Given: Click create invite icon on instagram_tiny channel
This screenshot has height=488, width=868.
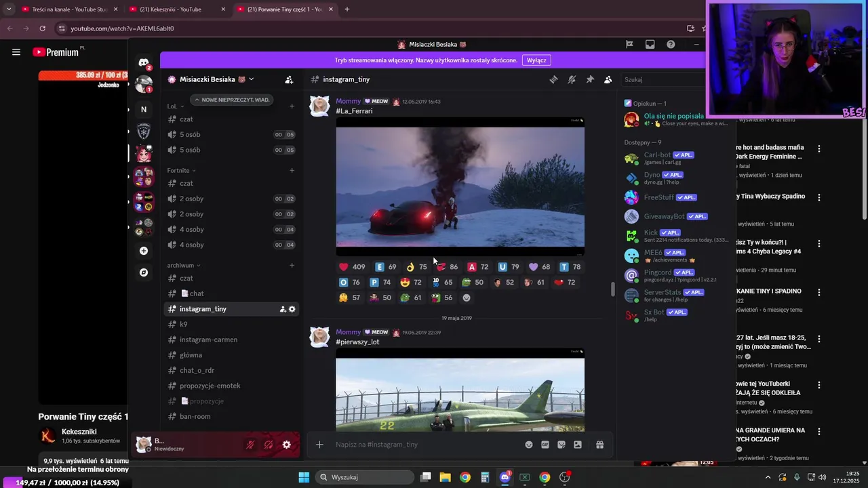Looking at the screenshot, I should [x=282, y=309].
